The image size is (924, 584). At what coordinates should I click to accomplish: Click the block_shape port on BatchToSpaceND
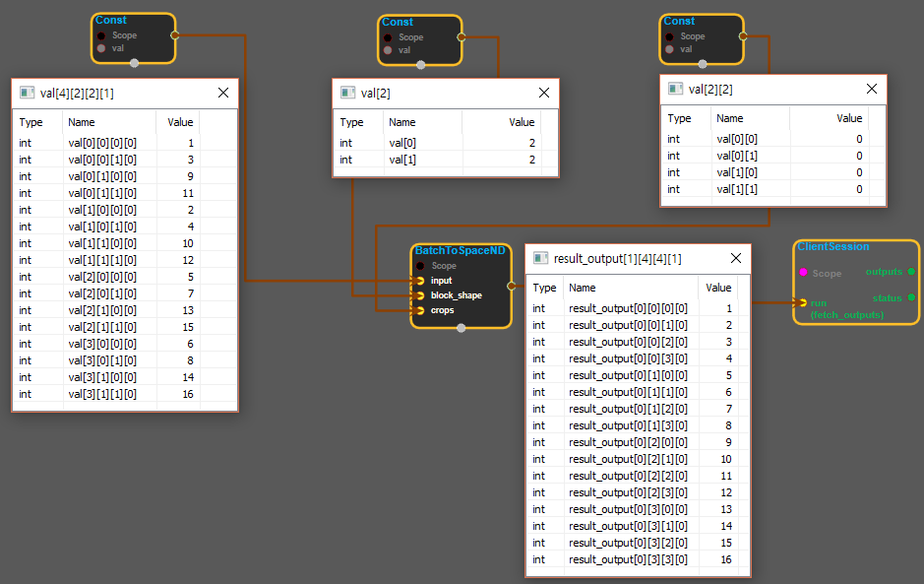click(x=421, y=295)
